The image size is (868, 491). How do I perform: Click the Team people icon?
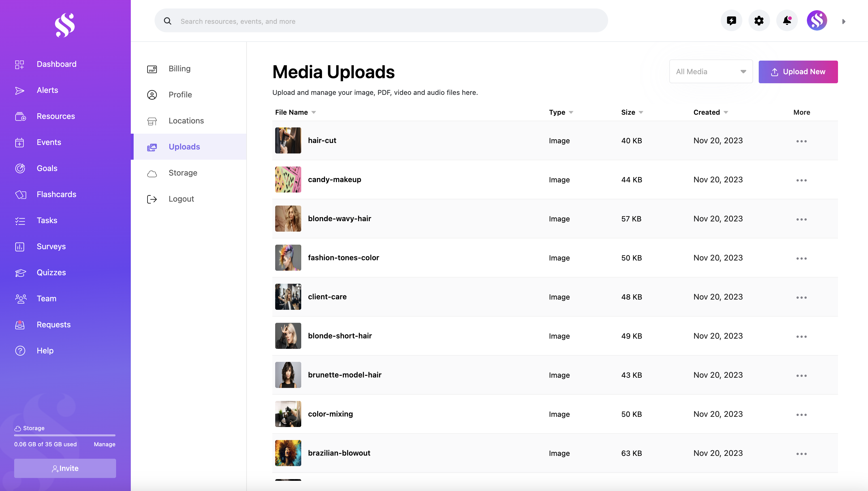coord(21,299)
